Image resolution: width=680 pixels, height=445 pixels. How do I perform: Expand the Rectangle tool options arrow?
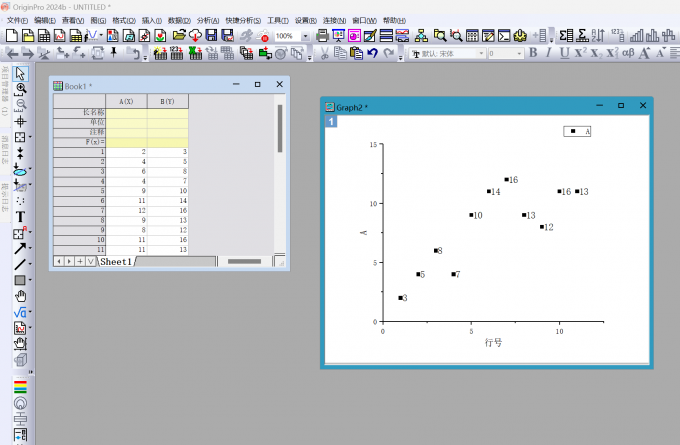click(30, 280)
